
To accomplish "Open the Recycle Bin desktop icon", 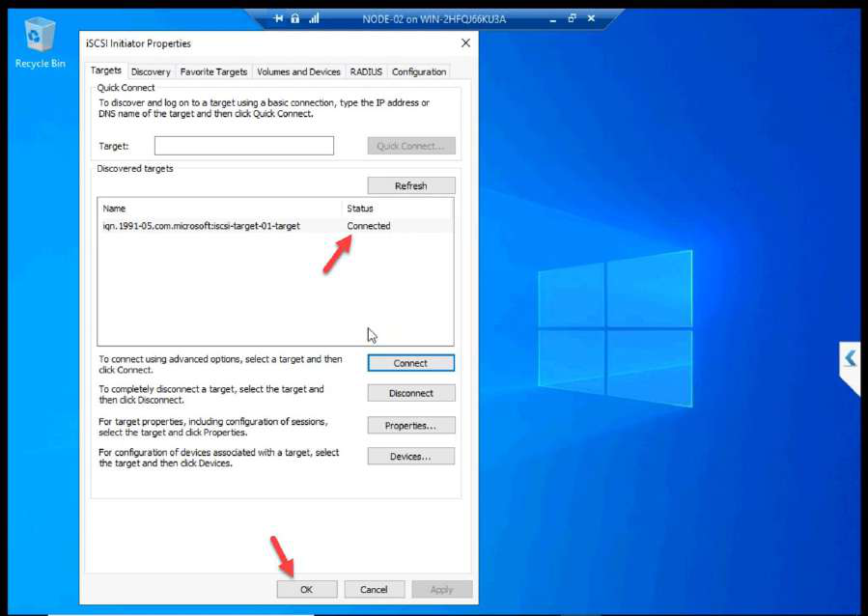I will coord(40,43).
